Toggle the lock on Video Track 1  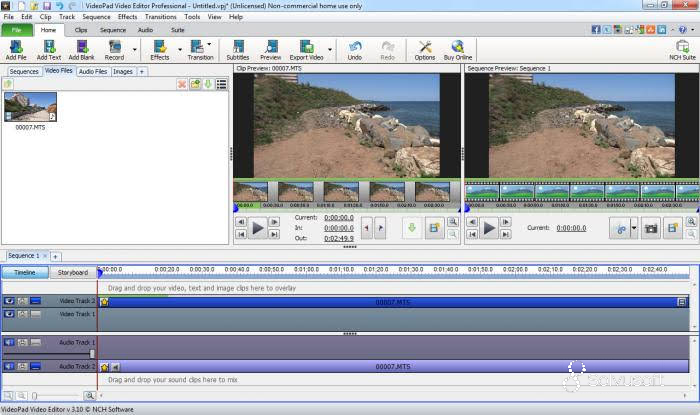[x=22, y=314]
